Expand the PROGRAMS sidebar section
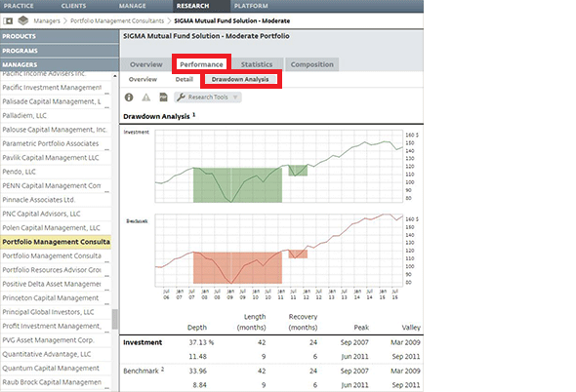The height and width of the screenshot is (392, 576). tap(60, 51)
